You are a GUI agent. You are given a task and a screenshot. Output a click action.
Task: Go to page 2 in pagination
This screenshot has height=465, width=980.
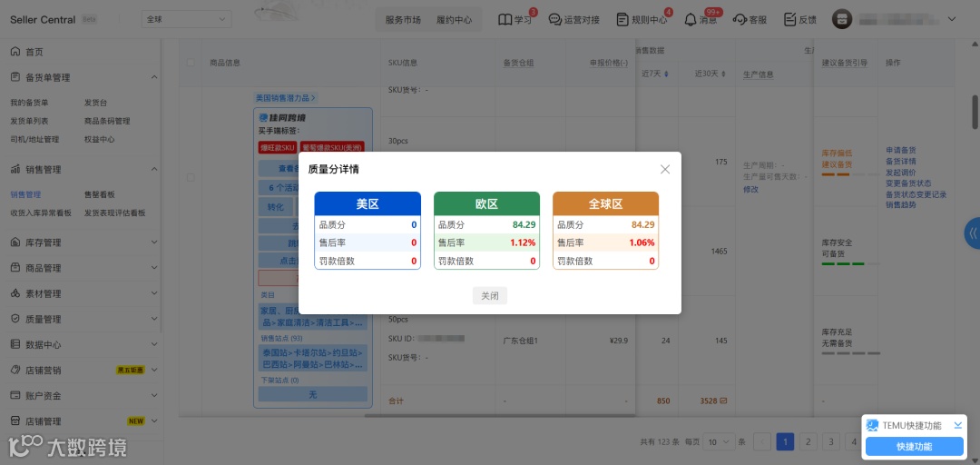808,442
